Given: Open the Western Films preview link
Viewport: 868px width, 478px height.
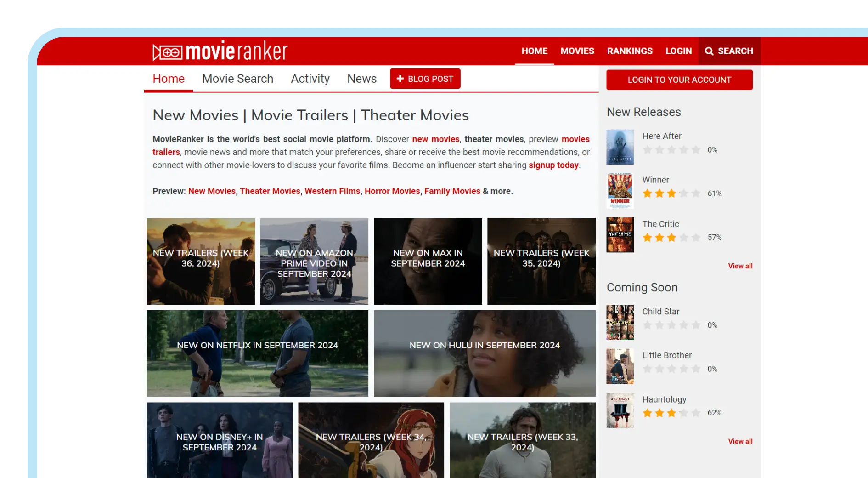Looking at the screenshot, I should click(333, 191).
